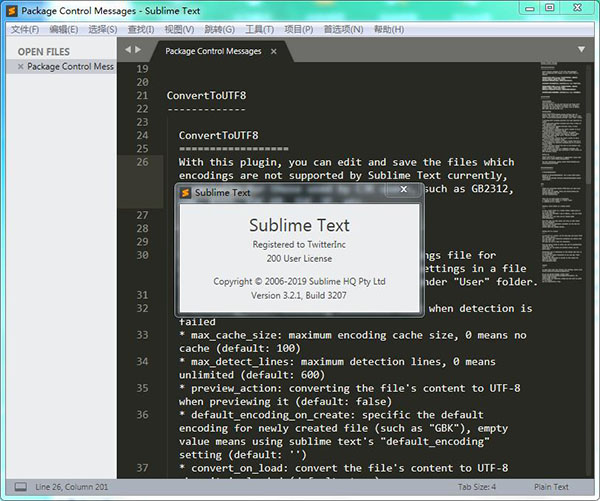Click line number 26 in gutter
Screen dimensions: 600x501
click(142, 162)
